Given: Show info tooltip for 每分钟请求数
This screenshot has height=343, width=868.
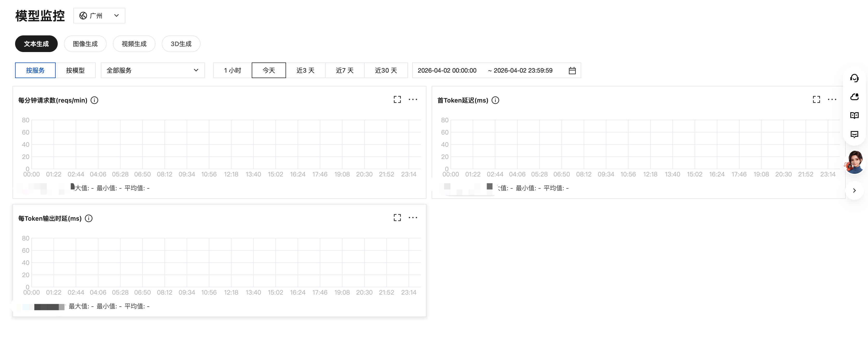Looking at the screenshot, I should click(95, 100).
